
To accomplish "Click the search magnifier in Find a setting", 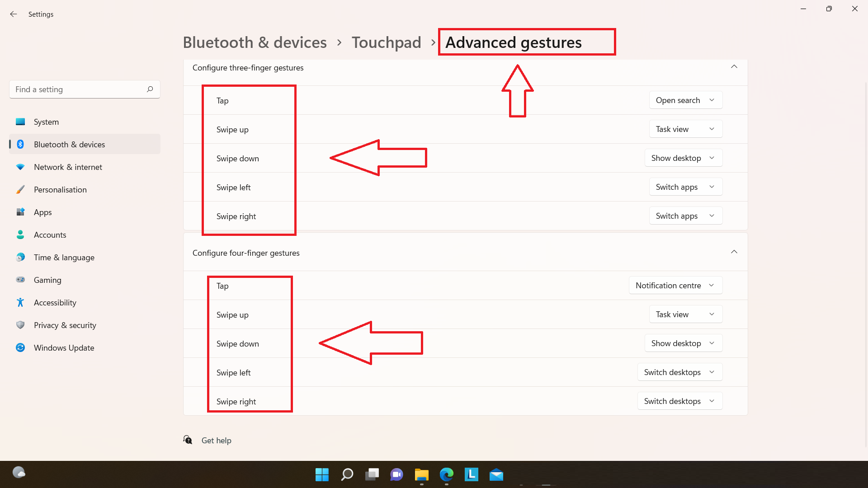I will coord(150,89).
